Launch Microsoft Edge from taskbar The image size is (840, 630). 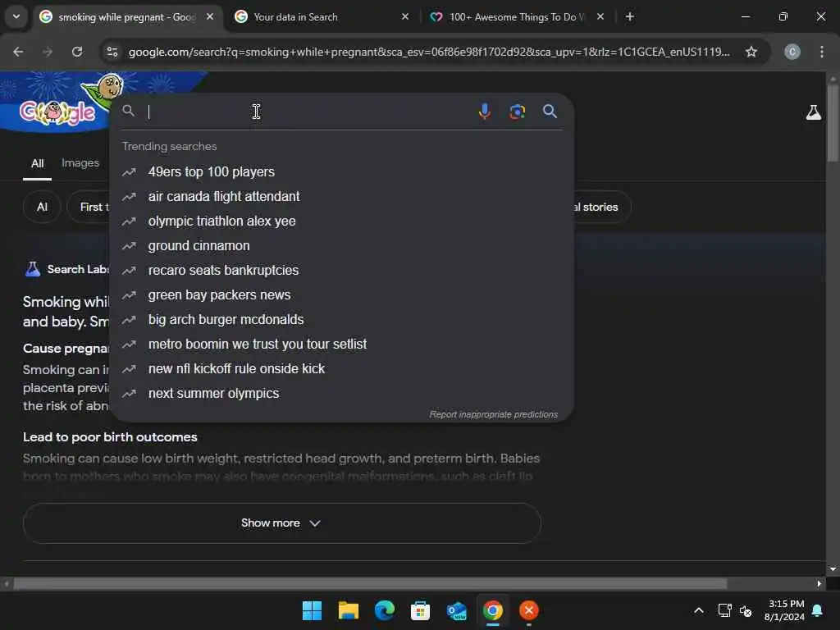[384, 610]
